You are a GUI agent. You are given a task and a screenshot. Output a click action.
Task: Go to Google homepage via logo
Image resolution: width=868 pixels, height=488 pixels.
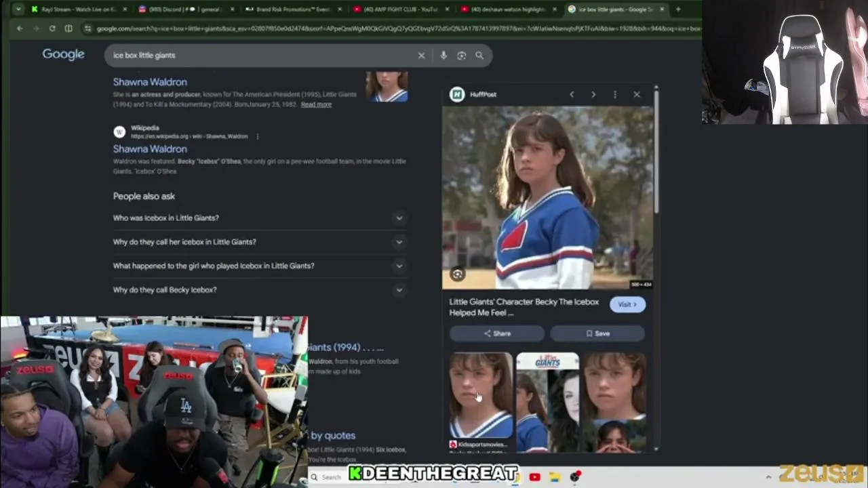[x=63, y=54]
